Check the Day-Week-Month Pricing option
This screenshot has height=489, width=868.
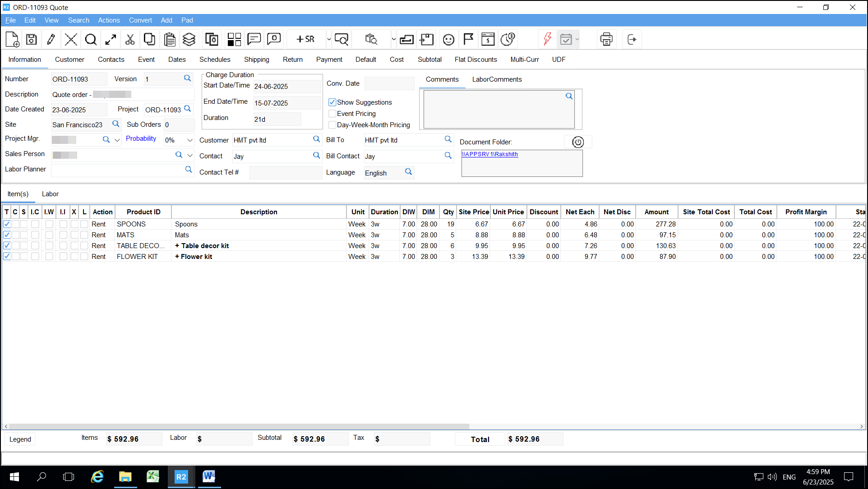click(332, 125)
